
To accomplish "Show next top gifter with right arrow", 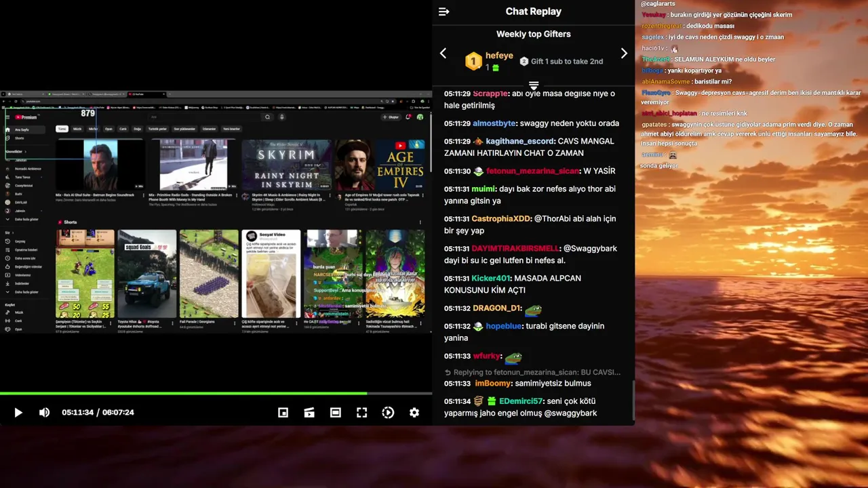I will (x=624, y=53).
